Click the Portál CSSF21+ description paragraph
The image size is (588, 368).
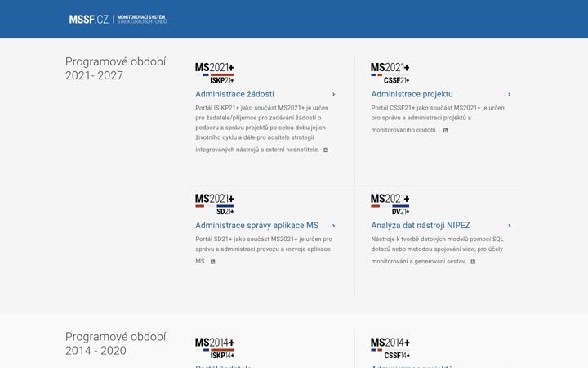tap(438, 119)
